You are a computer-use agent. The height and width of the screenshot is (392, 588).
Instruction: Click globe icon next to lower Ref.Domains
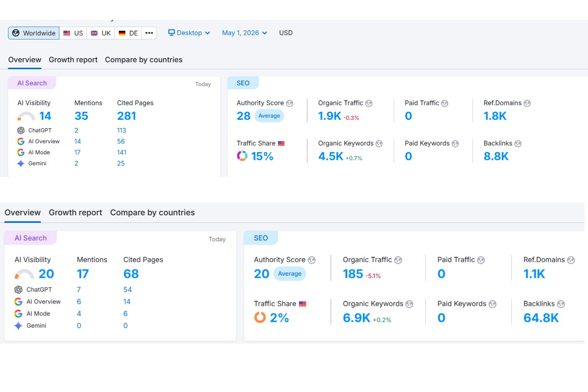pyautogui.click(x=571, y=260)
